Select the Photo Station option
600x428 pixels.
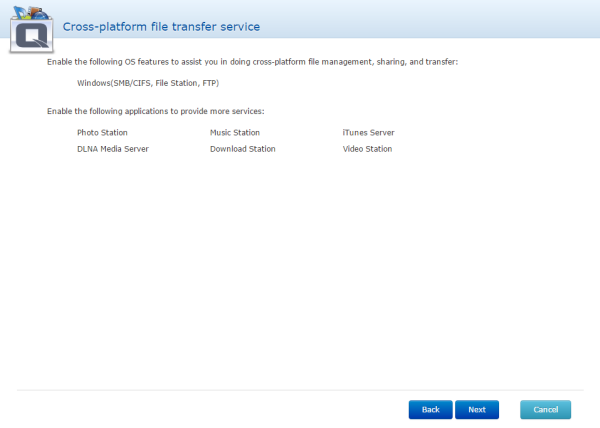coord(102,132)
